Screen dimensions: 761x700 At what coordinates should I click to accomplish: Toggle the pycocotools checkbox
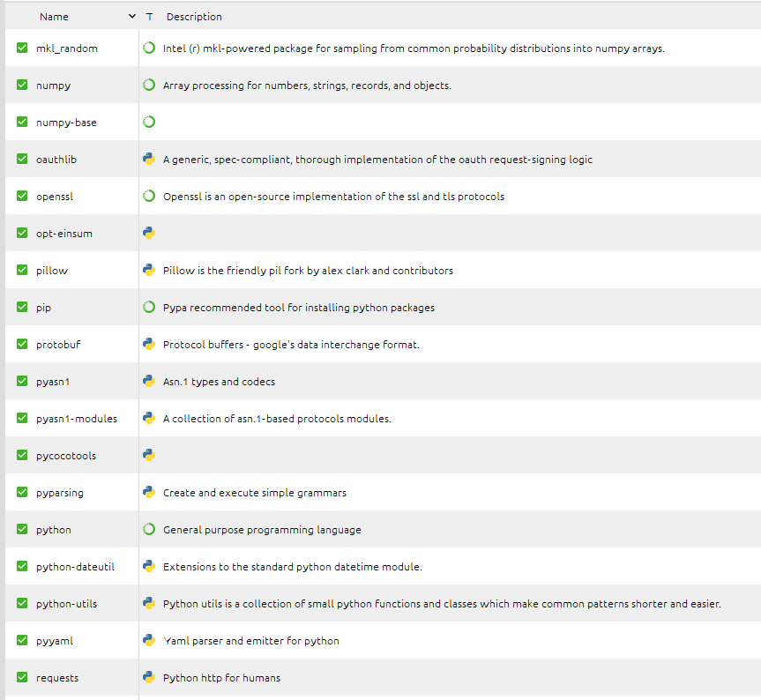coord(22,455)
